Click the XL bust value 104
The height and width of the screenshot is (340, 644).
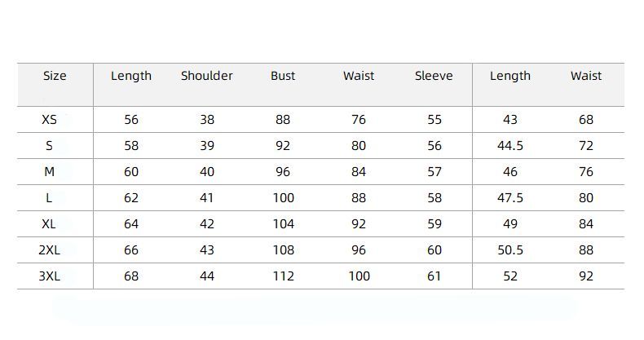(x=283, y=224)
